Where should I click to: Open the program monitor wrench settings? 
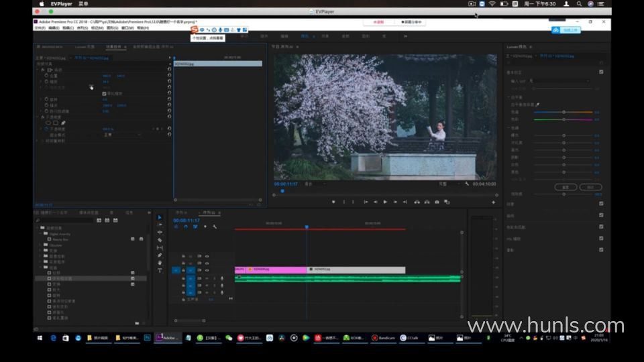(x=467, y=183)
